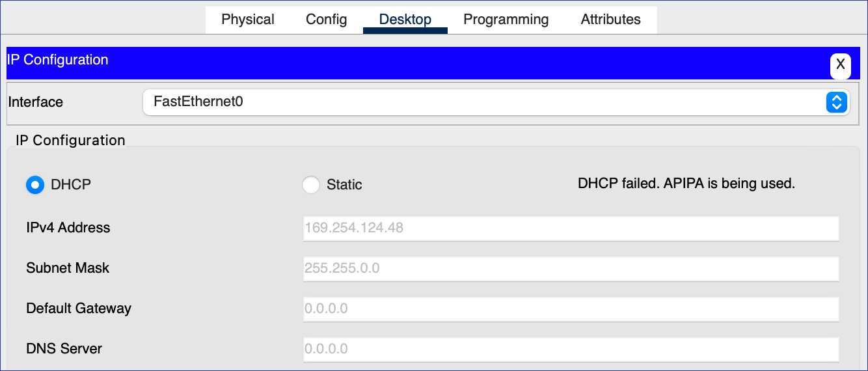The width and height of the screenshot is (868, 371).
Task: Switch to the Physical tab
Action: click(x=248, y=20)
